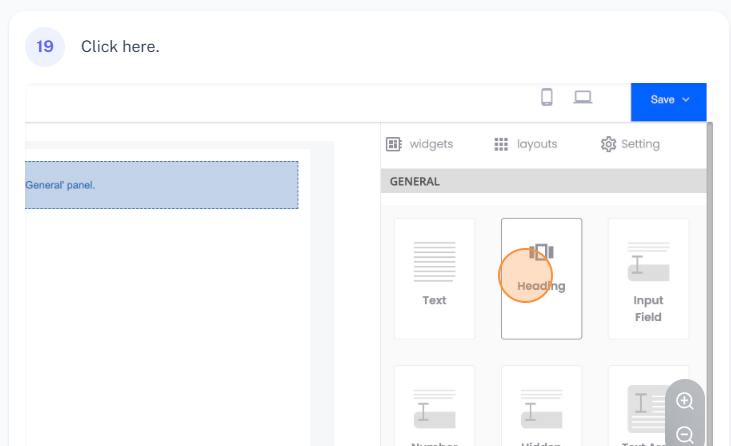Click the zoom out magnifier

click(685, 434)
